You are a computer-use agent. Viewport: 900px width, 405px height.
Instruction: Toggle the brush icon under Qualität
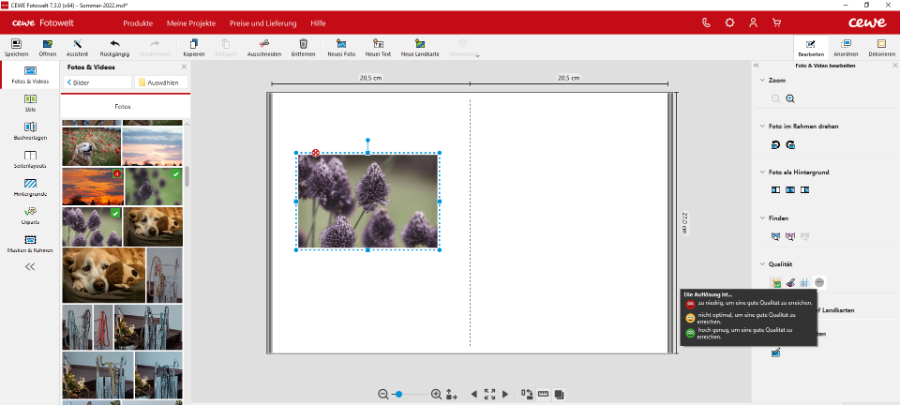pyautogui.click(x=790, y=282)
